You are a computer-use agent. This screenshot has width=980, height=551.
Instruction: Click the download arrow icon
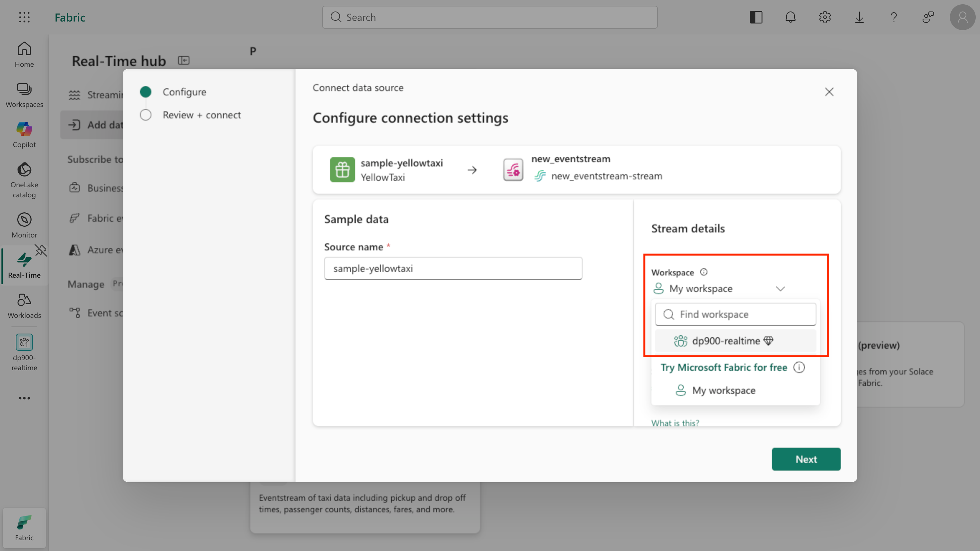859,17
